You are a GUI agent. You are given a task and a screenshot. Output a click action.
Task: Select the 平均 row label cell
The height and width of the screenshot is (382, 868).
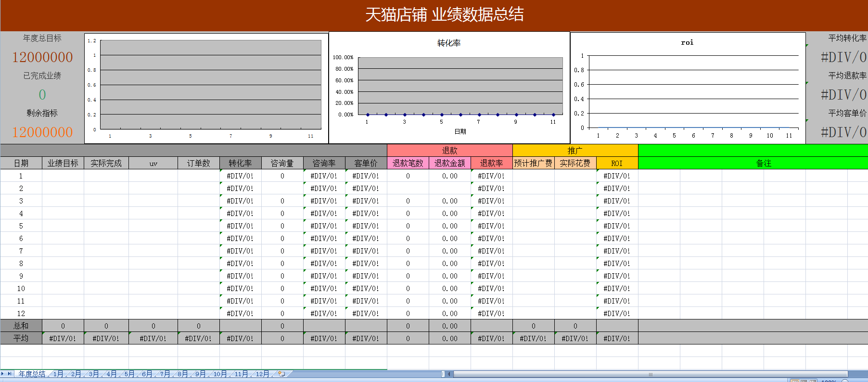click(x=21, y=338)
